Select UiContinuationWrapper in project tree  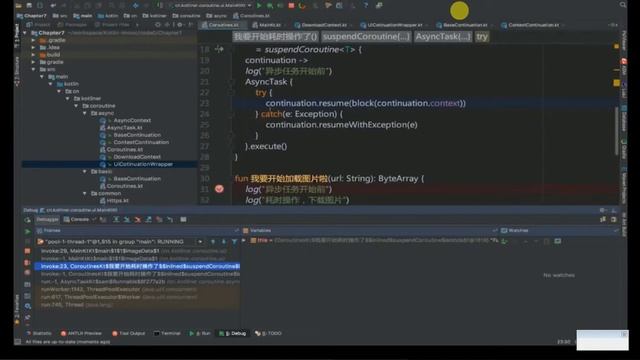tap(143, 164)
